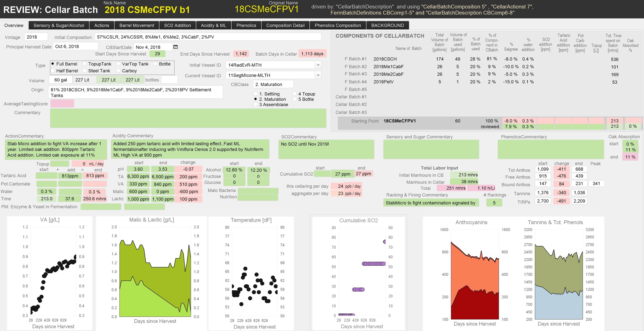
Task: Expand the Initial Vessel ID dropdown
Action: 318,65
